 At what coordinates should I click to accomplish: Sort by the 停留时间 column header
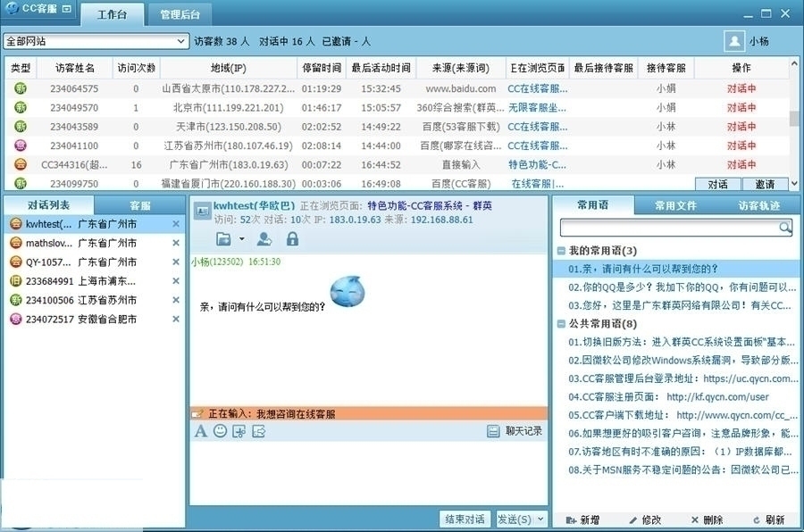322,68
